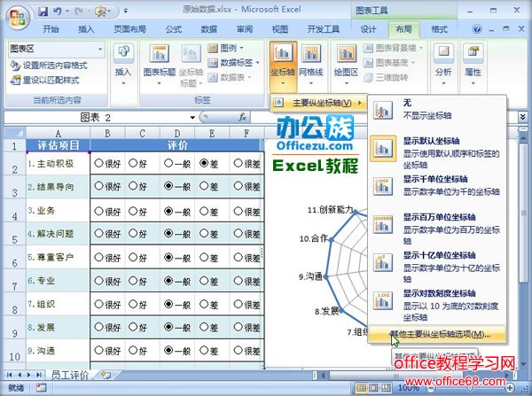The height and width of the screenshot is (396, 532).
Task: Choose 无 (no axis) option icon
Action: 383,110
